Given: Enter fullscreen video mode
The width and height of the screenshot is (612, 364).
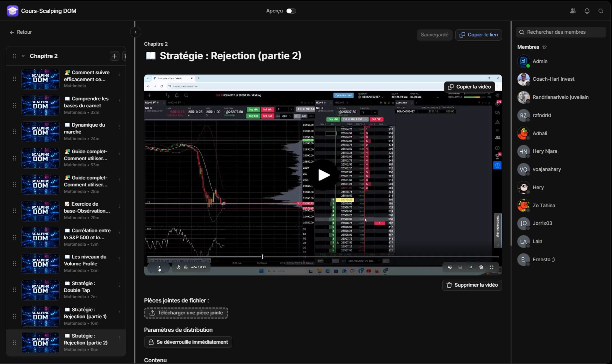Looking at the screenshot, I should coord(492,267).
